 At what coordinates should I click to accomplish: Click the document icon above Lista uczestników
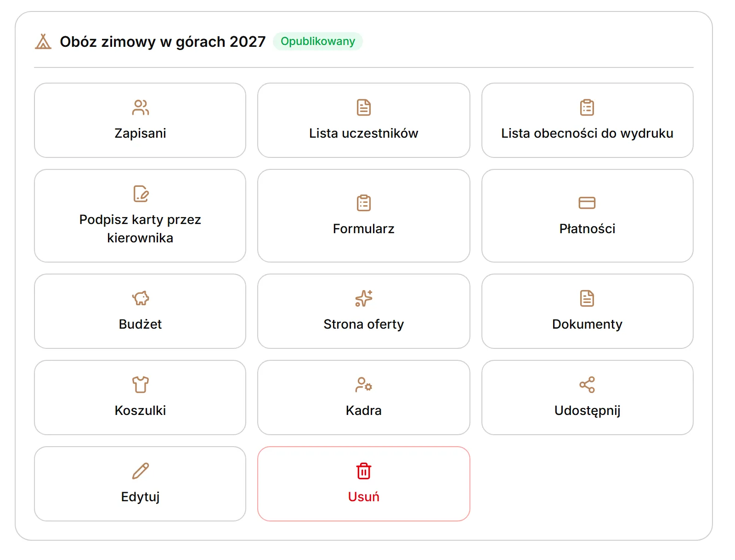[x=364, y=107]
